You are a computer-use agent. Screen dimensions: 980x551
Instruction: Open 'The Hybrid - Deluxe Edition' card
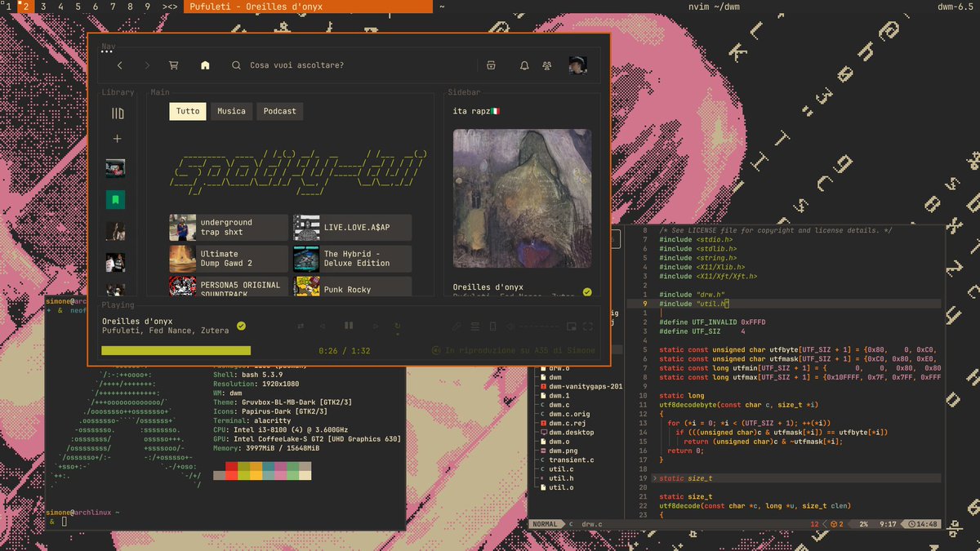(x=352, y=259)
